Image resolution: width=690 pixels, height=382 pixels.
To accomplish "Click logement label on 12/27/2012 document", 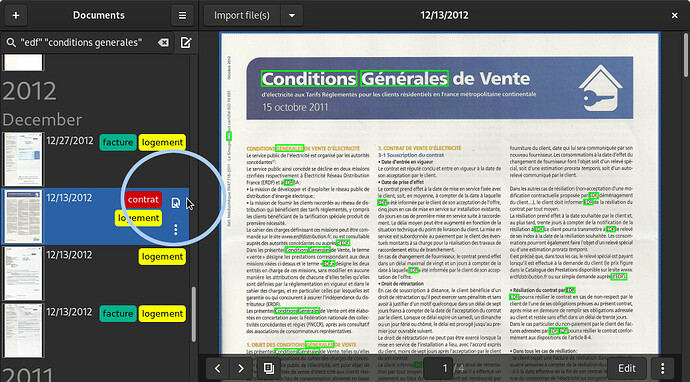I will (x=162, y=143).
